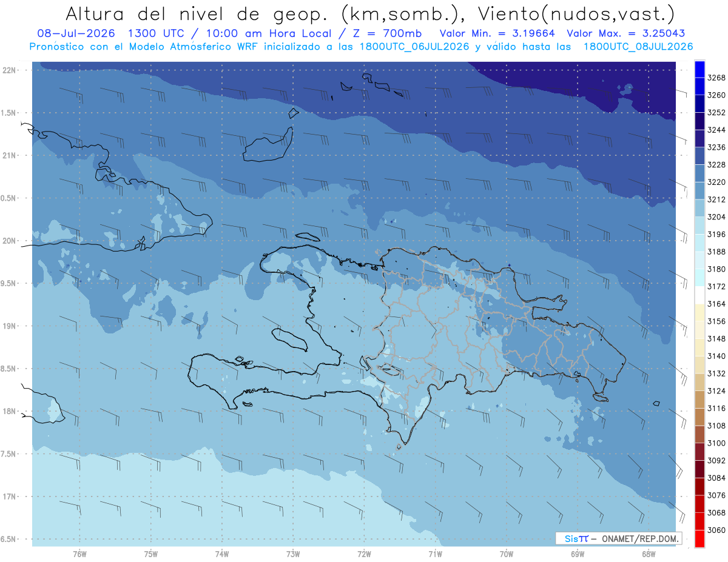This screenshot has width=728, height=562.
Task: Click the '76W' longitude label
Action: 79,554
